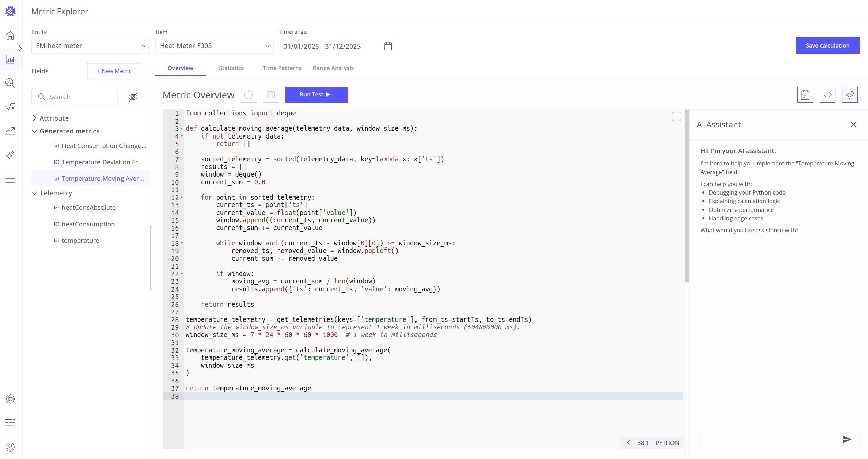Click the Run Test button
This screenshot has height=459, width=868.
pyautogui.click(x=316, y=95)
